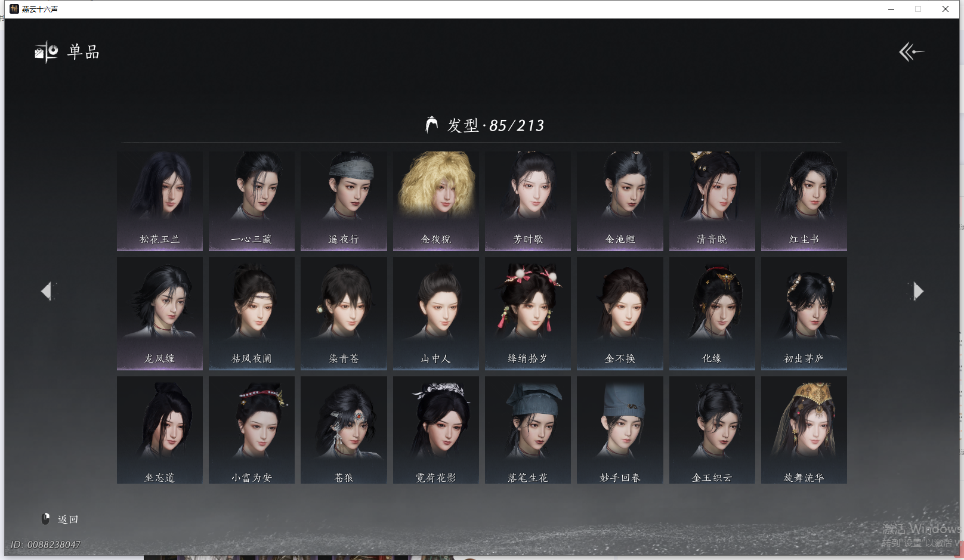Pick the 红尘书 hairstyle

pyautogui.click(x=804, y=200)
